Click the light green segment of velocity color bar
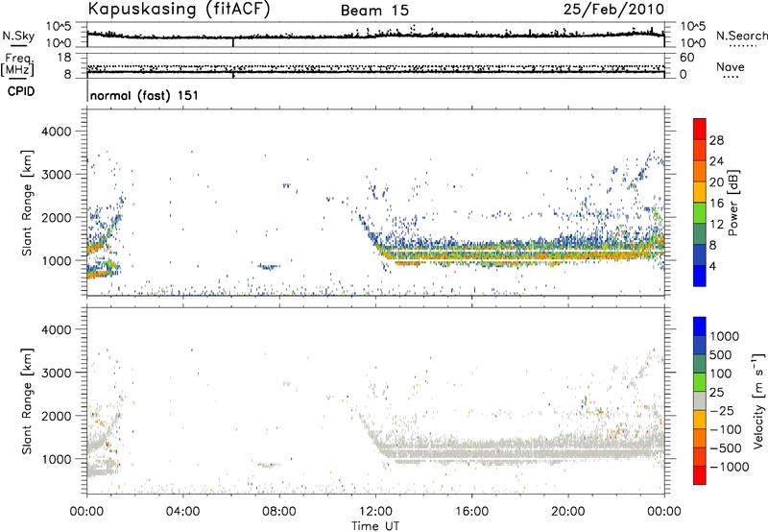The height and width of the screenshot is (532, 768). tap(700, 382)
